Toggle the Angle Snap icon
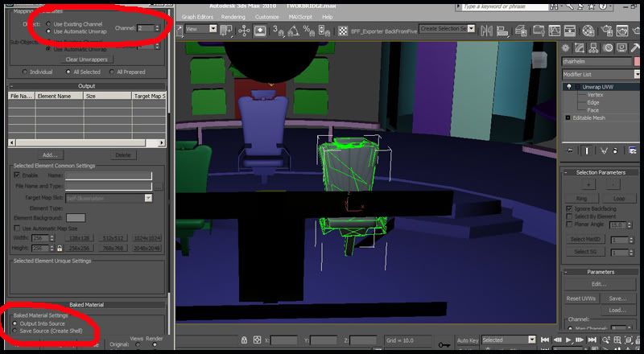The width and height of the screenshot is (644, 354). [x=293, y=31]
